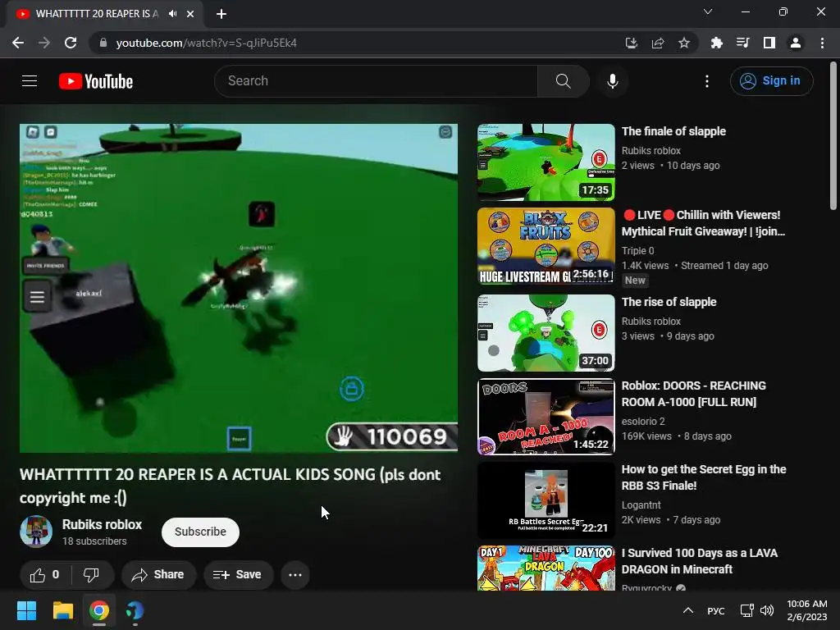The height and width of the screenshot is (630, 840).
Task: Share this video
Action: point(158,575)
